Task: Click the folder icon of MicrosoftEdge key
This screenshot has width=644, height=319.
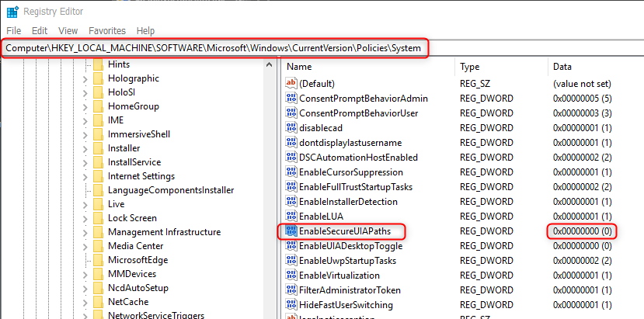Action: point(98,260)
